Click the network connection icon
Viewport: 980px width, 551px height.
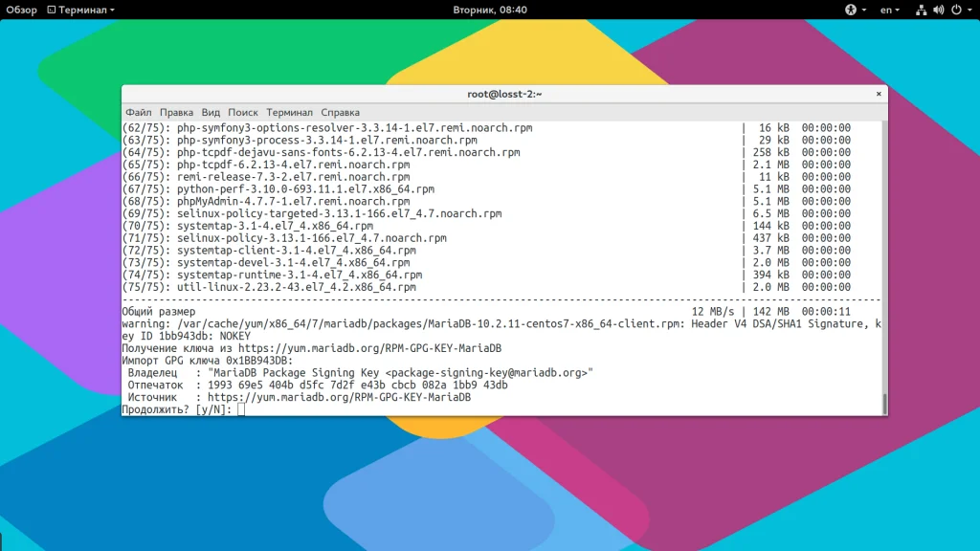click(x=922, y=10)
